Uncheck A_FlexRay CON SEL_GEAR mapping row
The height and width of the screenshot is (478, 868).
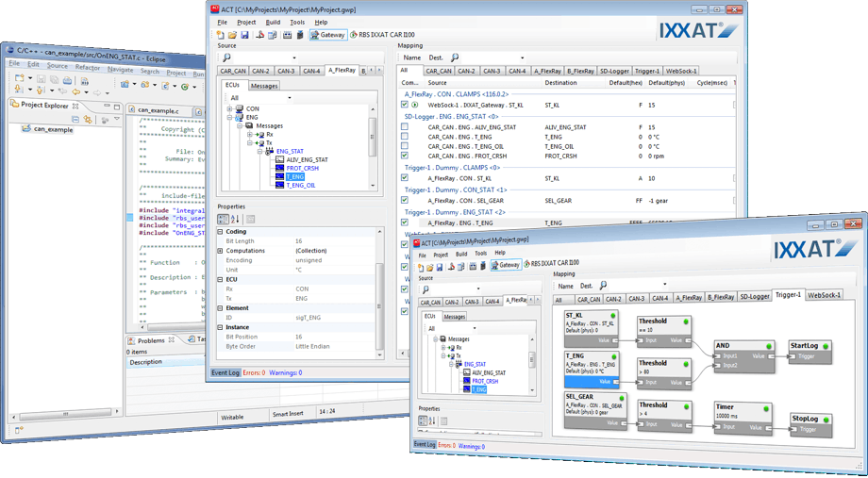click(405, 200)
